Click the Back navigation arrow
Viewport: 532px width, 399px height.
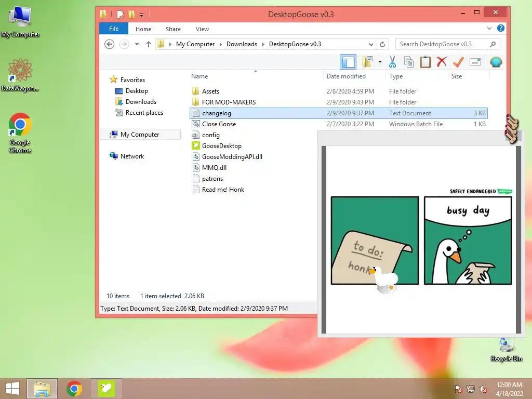pyautogui.click(x=109, y=44)
